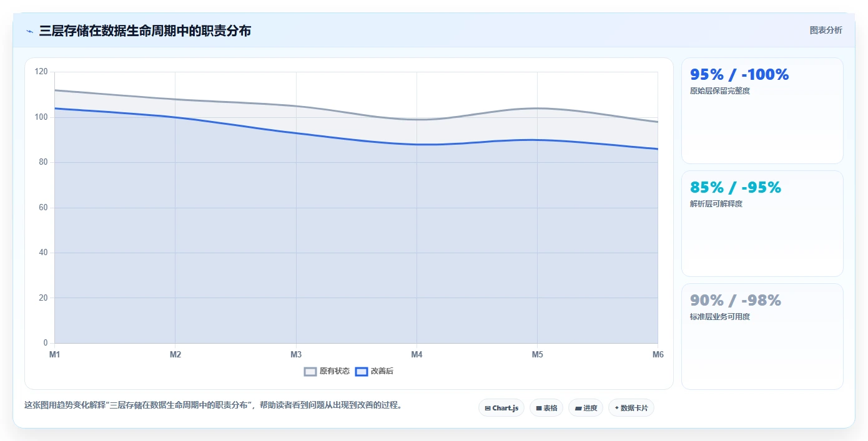Click the chart description text below the chart

tap(214, 405)
